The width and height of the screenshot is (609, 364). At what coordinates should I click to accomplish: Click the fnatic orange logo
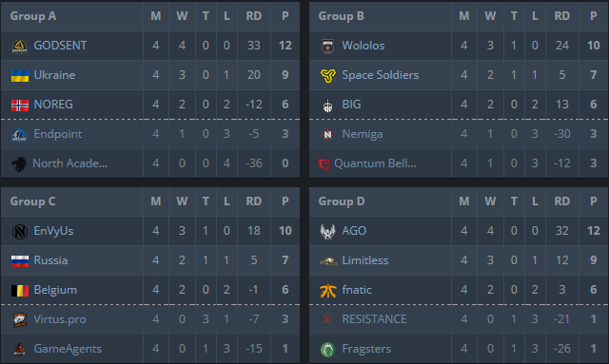pos(327,290)
